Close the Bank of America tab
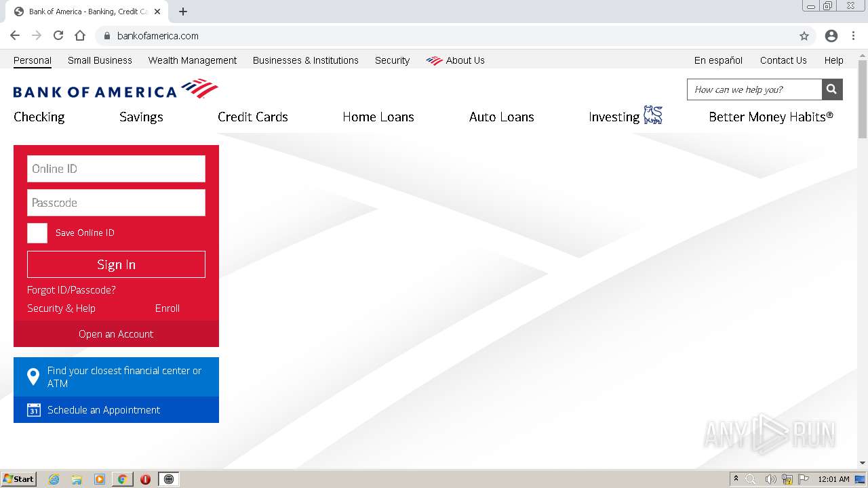This screenshot has width=868, height=488. (x=157, y=12)
